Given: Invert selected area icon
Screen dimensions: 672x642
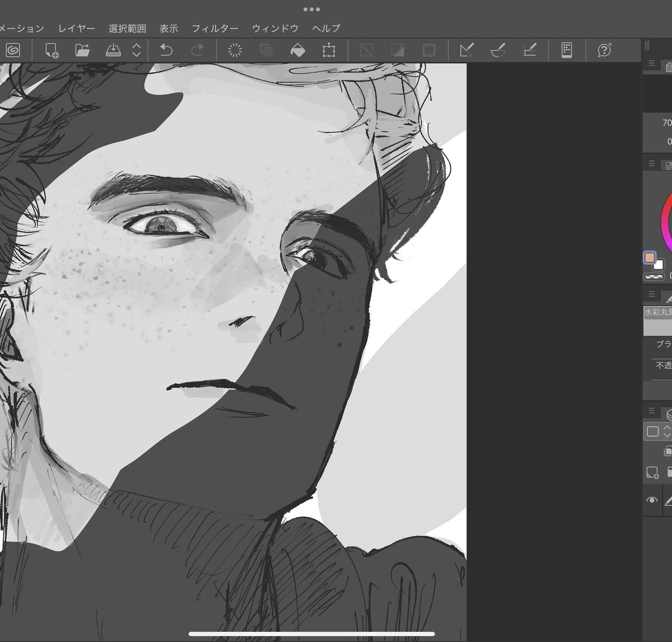Looking at the screenshot, I should 398,50.
